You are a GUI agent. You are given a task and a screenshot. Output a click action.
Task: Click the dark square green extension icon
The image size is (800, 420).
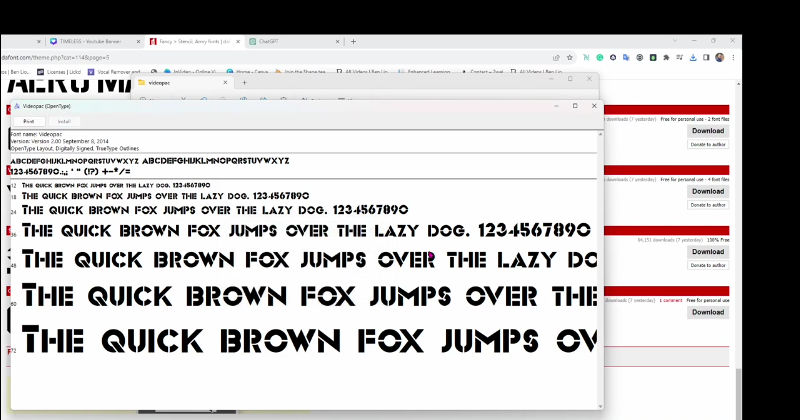tap(653, 58)
